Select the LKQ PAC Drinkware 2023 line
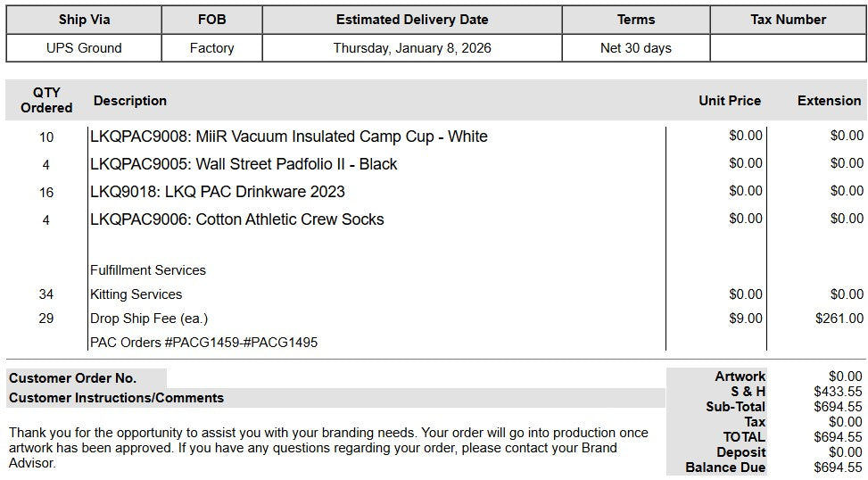 218,192
